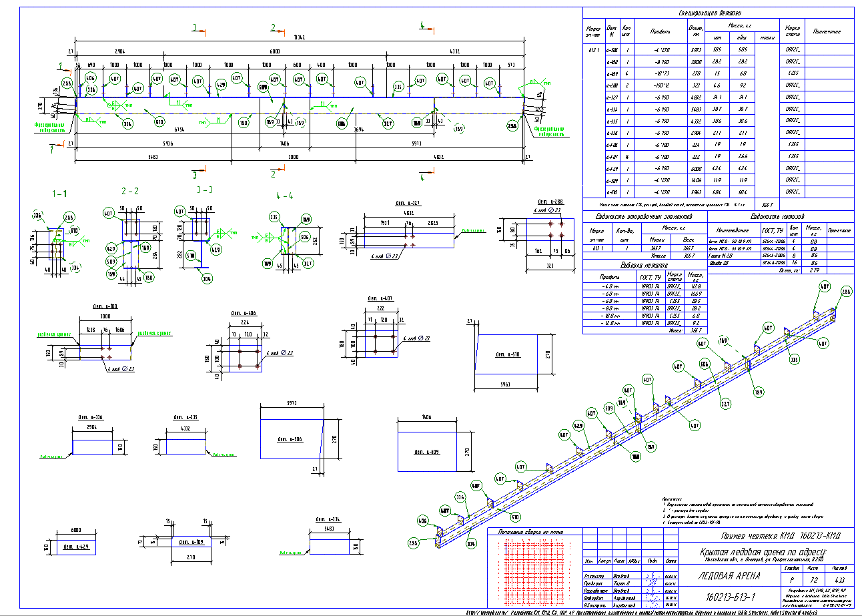Click the overall length dimension "13342"
862x616 pixels.
point(300,37)
